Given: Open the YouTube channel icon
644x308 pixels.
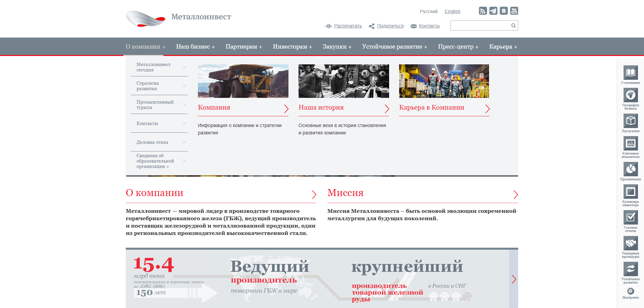Looking at the screenshot, I should click(514, 11).
